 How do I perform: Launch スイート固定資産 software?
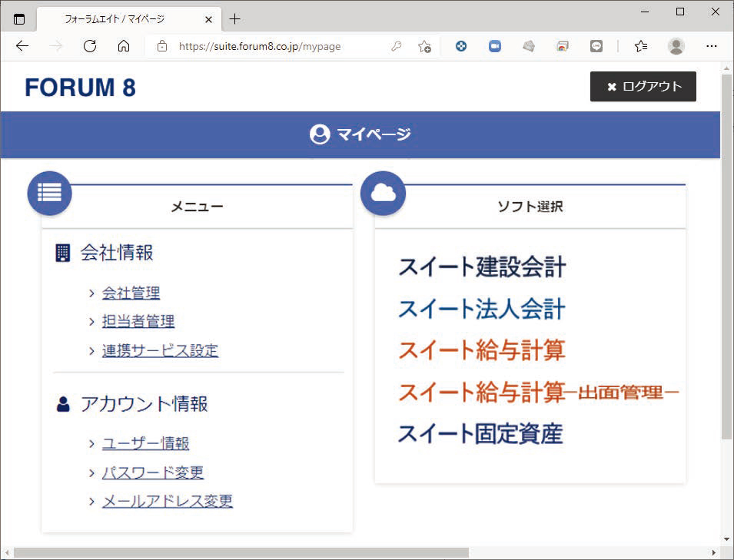[x=480, y=434]
